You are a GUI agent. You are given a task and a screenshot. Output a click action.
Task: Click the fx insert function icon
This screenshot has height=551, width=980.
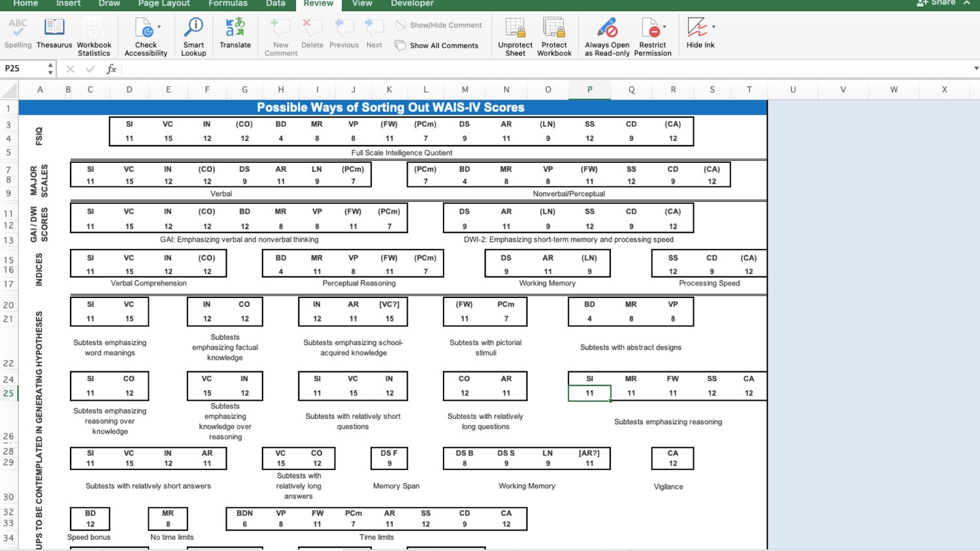[112, 69]
